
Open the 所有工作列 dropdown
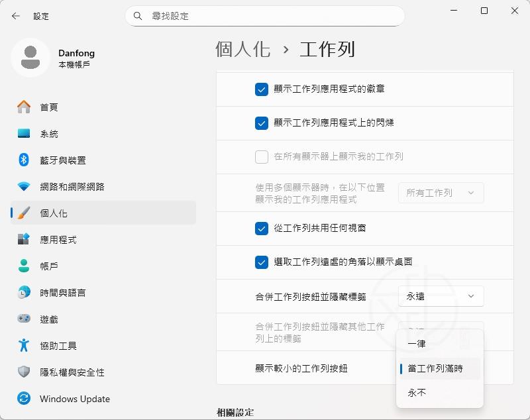click(x=441, y=192)
